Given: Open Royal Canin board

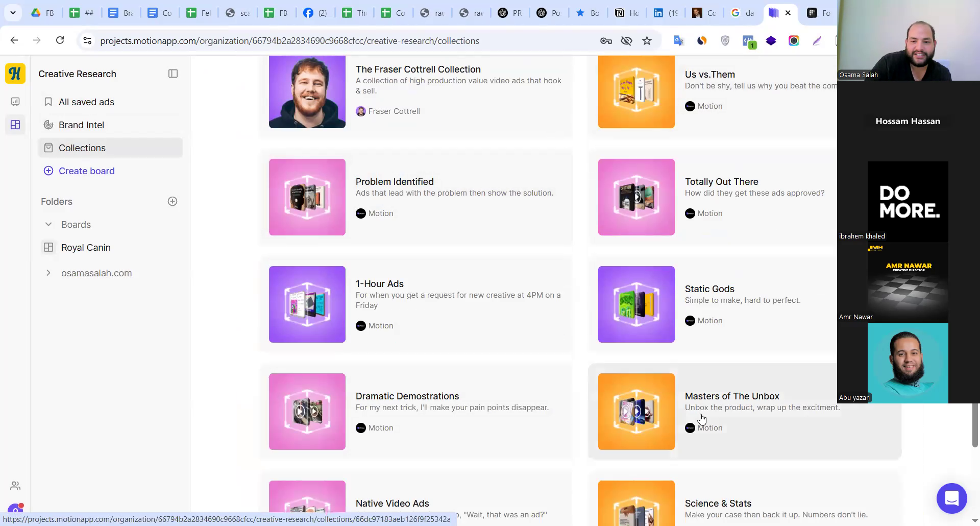Looking at the screenshot, I should pos(110,247).
